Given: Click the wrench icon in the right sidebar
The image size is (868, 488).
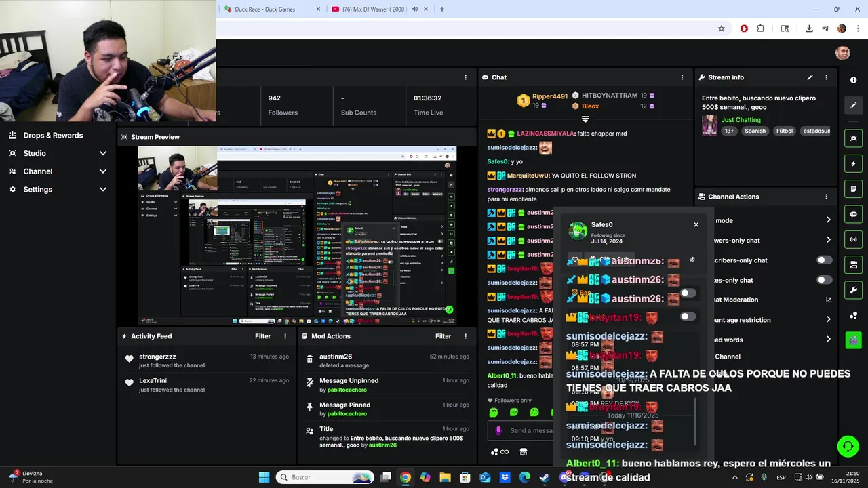Looking at the screenshot, I should tap(853, 290).
